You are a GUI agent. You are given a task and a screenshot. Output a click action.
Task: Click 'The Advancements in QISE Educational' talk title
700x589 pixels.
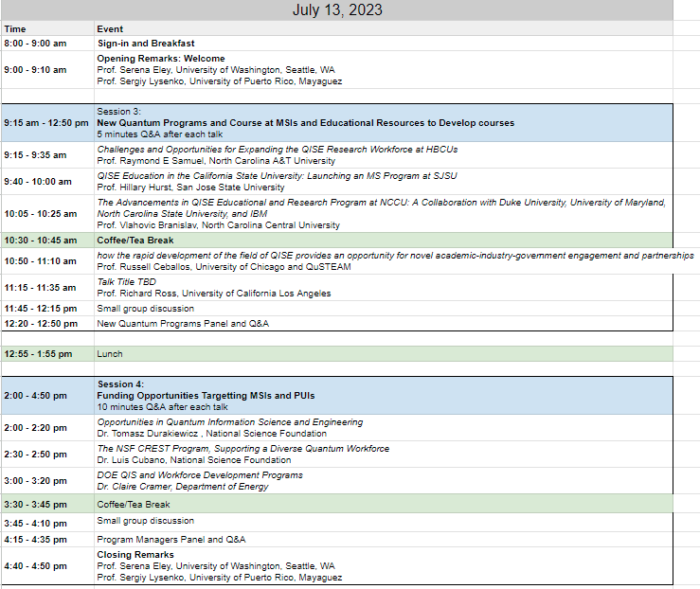point(381,208)
